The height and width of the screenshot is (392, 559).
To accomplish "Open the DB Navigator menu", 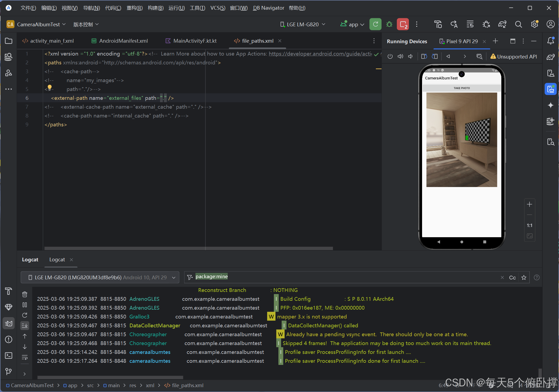I will pyautogui.click(x=268, y=8).
